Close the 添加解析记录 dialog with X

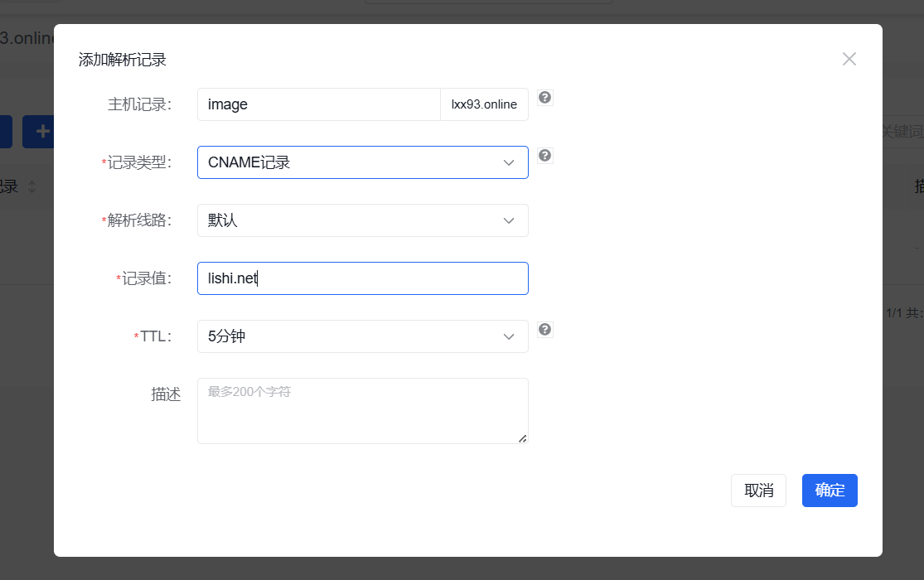tap(849, 59)
